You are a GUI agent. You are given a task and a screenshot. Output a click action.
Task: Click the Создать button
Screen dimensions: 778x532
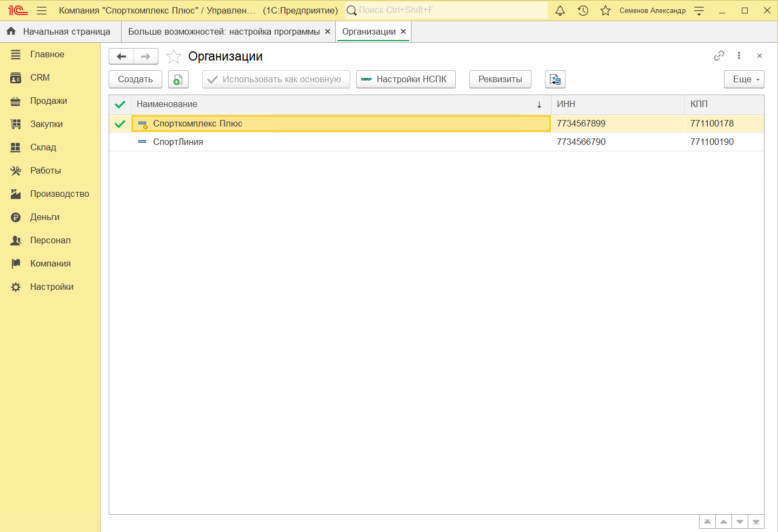135,79
